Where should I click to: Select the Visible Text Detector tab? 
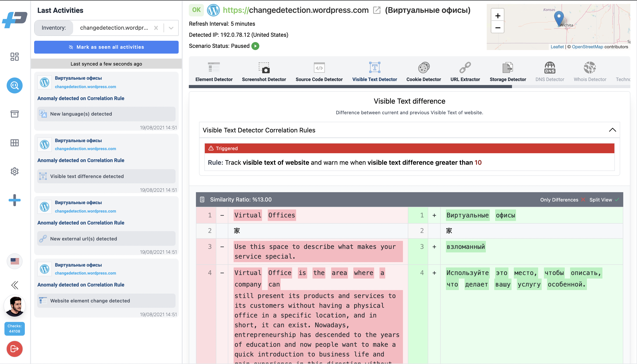pyautogui.click(x=375, y=72)
